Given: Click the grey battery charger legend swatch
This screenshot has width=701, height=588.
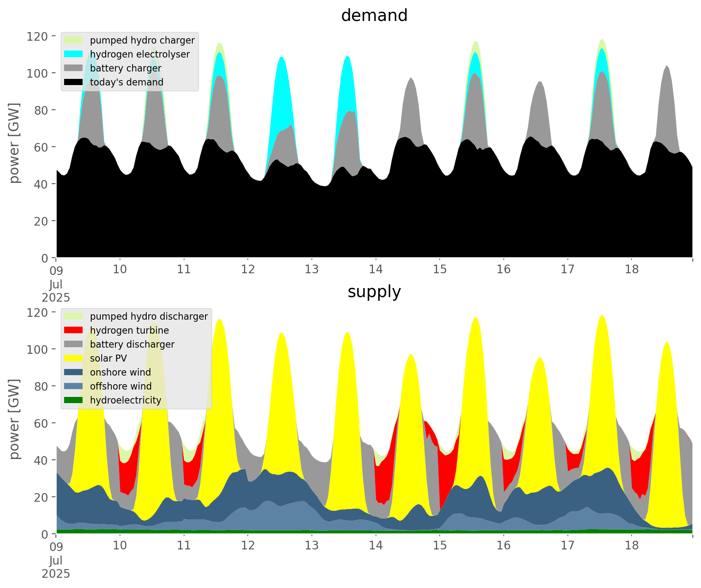Looking at the screenshot, I should pyautogui.click(x=73, y=68).
